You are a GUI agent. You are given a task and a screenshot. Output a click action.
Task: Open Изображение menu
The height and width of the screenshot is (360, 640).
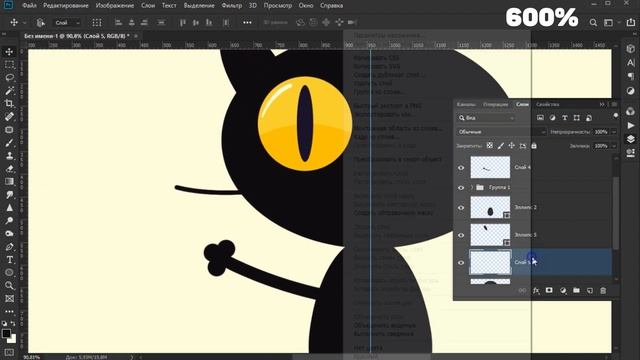click(x=115, y=6)
